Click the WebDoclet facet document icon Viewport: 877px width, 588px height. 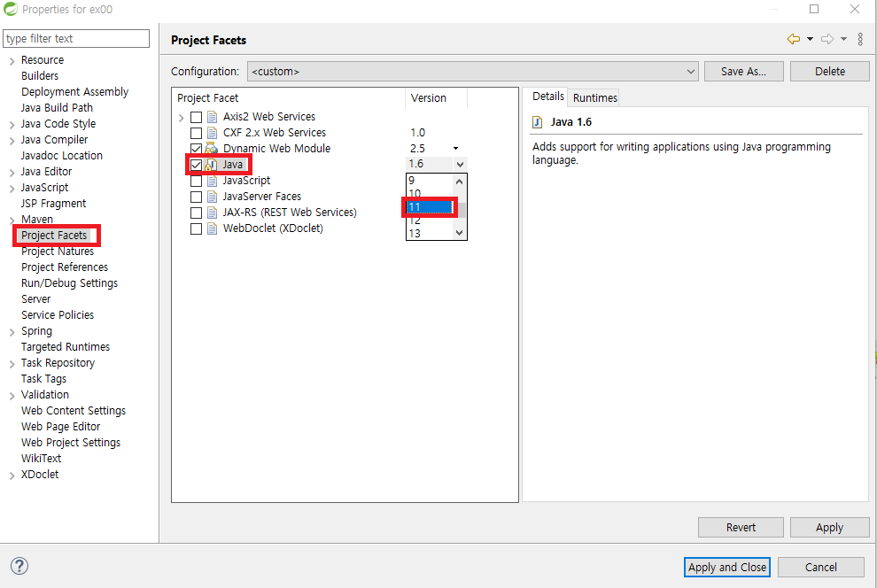(x=212, y=228)
